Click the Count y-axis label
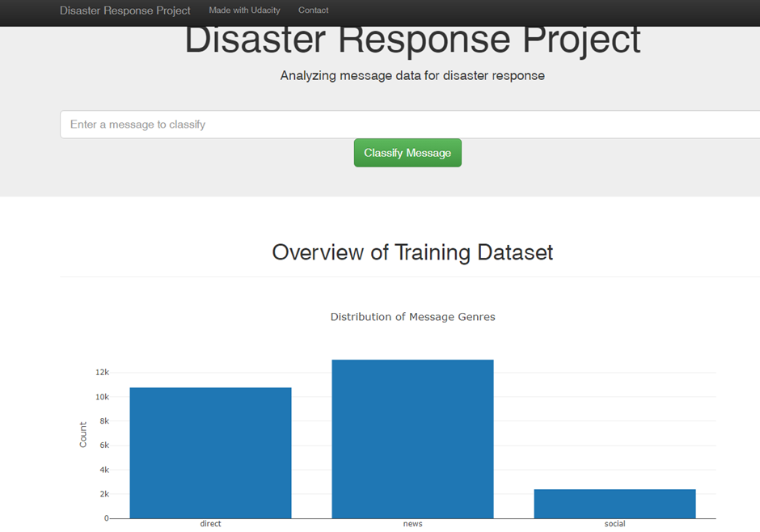 [83, 434]
